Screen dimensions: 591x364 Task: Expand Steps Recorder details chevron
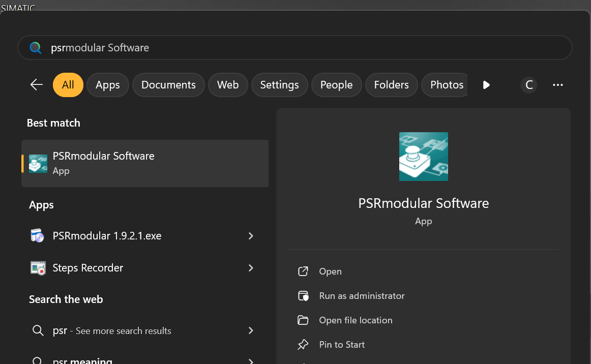click(251, 268)
